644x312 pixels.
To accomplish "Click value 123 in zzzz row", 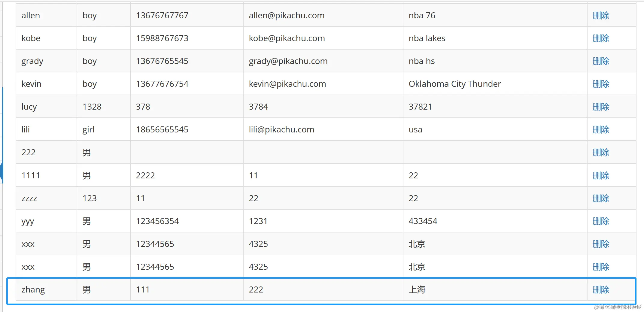I will click(90, 198).
